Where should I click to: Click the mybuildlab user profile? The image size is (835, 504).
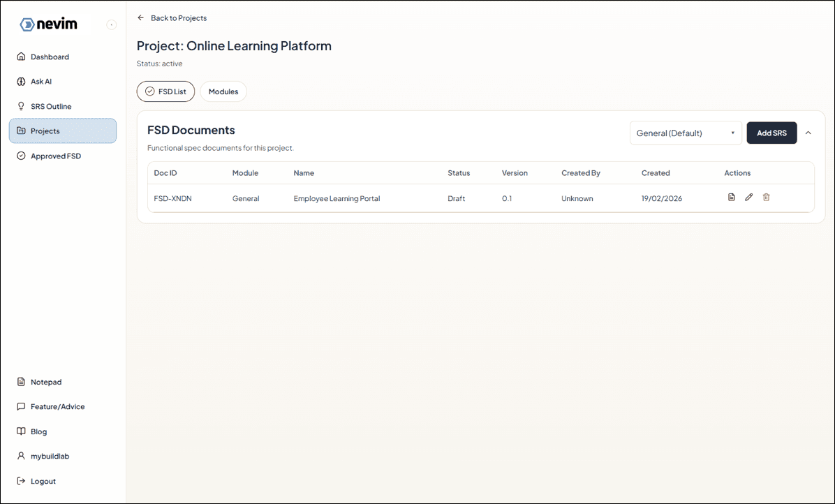49,456
